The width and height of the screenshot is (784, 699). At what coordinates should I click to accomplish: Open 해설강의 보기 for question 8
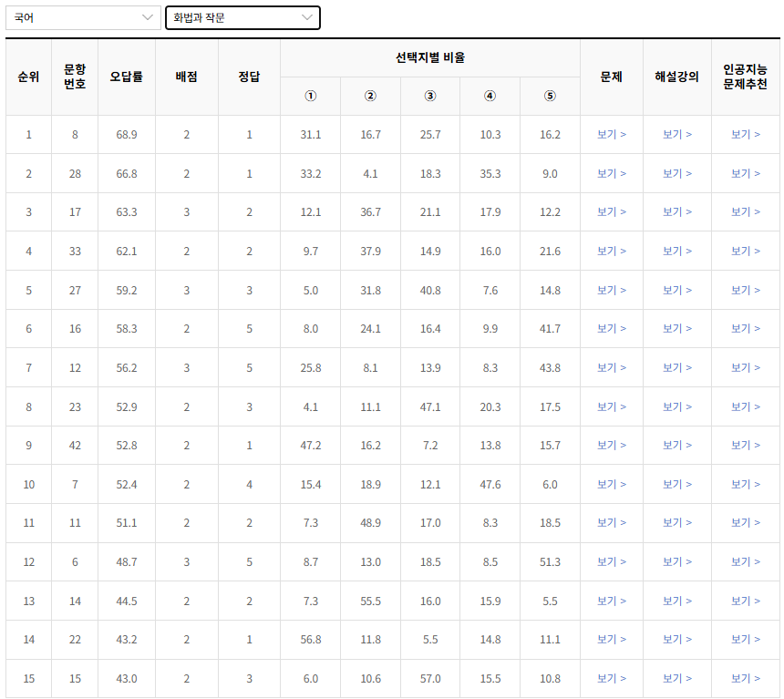pyautogui.click(x=677, y=133)
